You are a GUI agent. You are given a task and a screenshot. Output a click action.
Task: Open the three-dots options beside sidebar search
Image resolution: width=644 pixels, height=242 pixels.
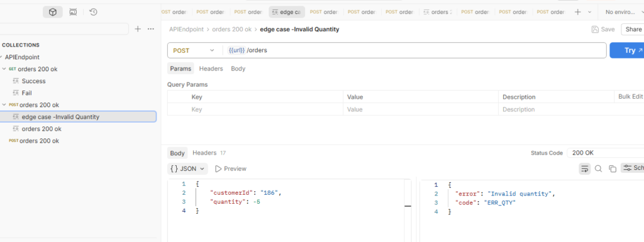click(x=151, y=29)
